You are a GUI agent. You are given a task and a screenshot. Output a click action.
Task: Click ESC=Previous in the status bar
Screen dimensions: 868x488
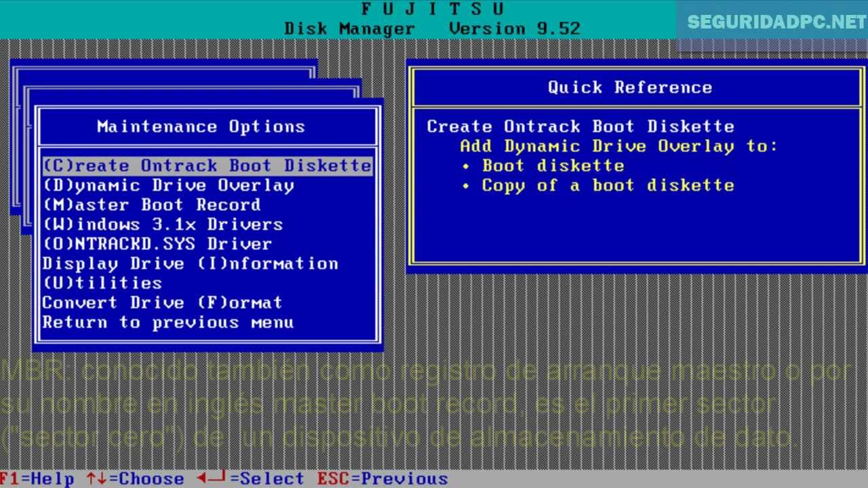[x=382, y=479]
